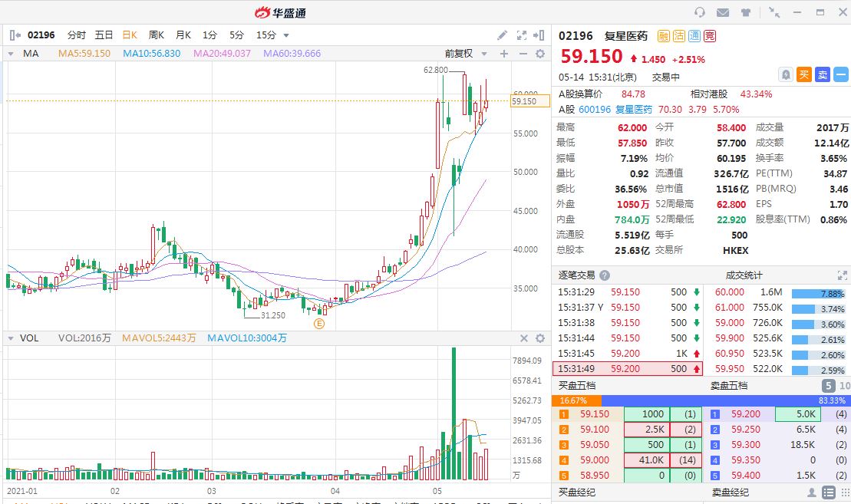Select the 1分 one-minute chart tab

point(209,35)
